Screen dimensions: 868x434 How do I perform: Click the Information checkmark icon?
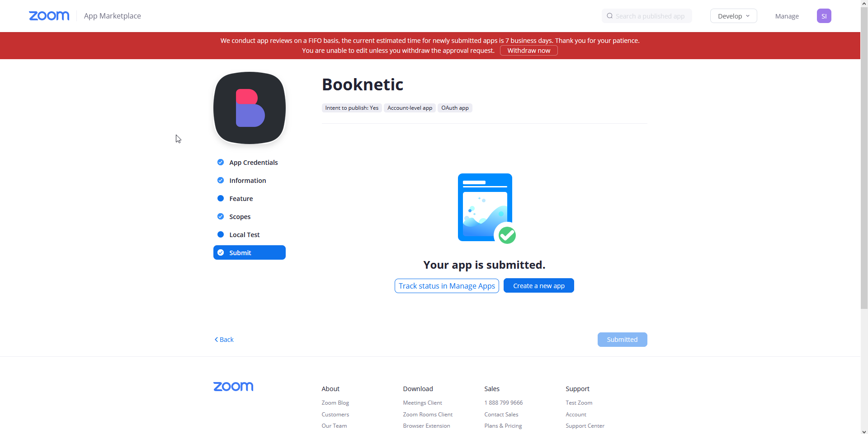[221, 180]
